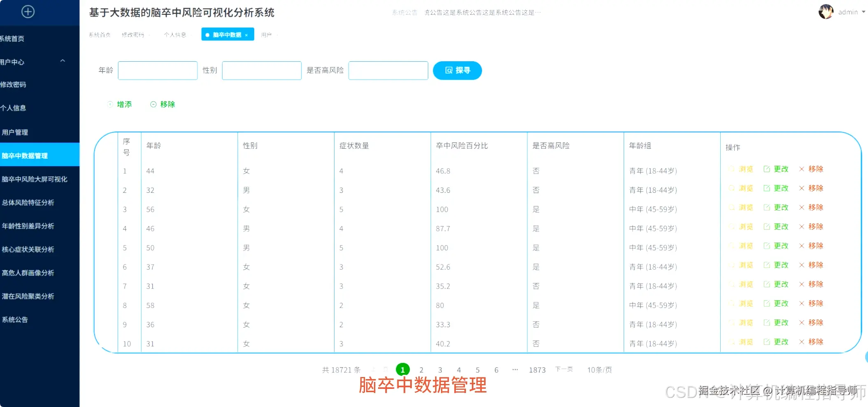Click the 移除 batch remove button
Viewport: 868px width, 407px height.
[x=163, y=104]
